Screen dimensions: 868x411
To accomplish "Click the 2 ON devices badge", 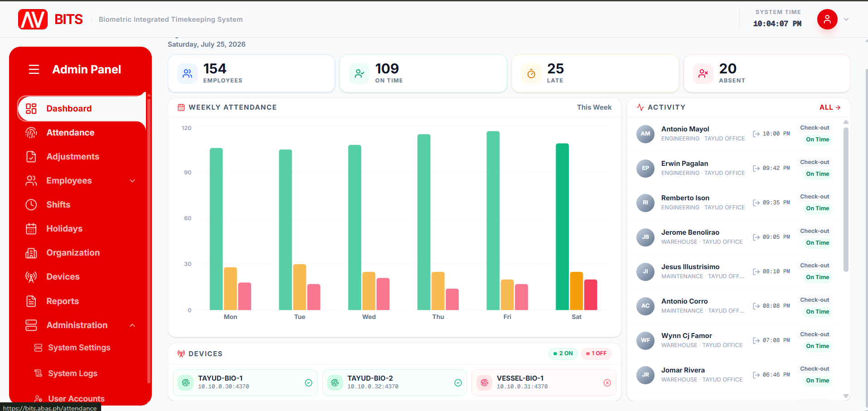I will [x=563, y=353].
